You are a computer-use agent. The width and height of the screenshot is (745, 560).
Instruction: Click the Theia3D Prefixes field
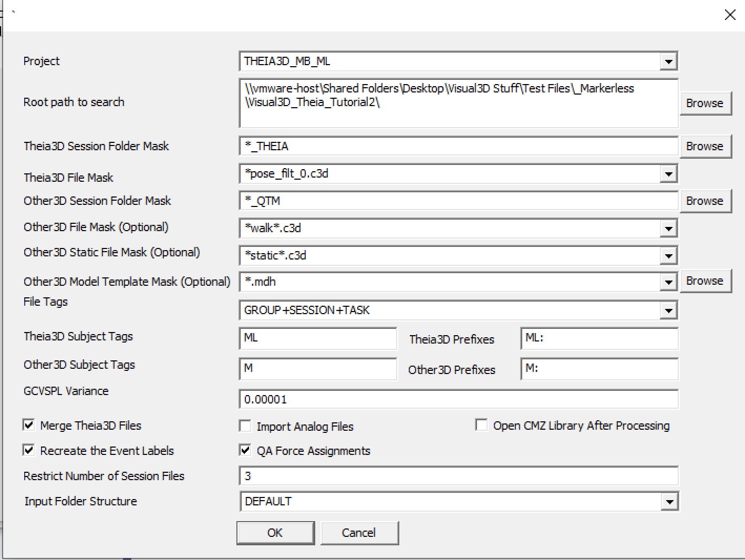point(599,338)
